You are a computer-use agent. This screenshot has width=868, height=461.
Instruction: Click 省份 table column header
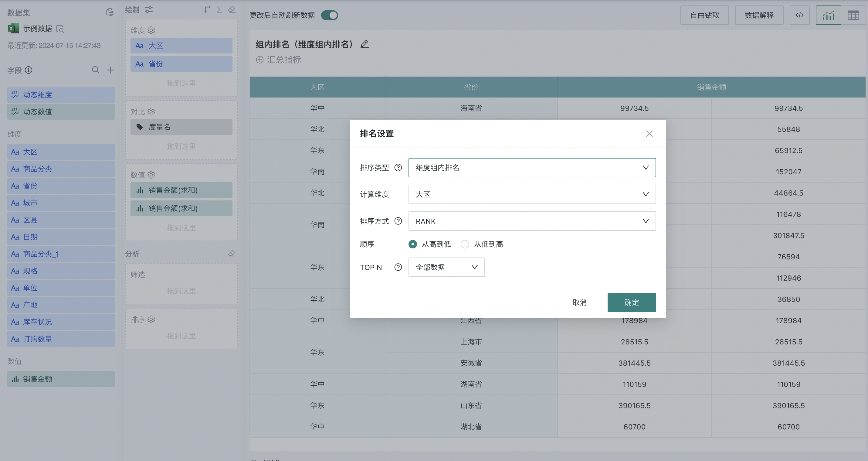click(471, 87)
